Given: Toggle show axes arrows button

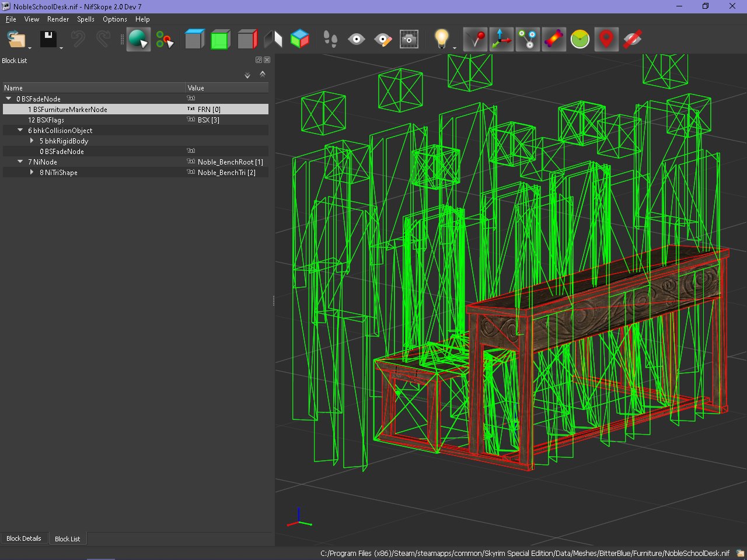Looking at the screenshot, I should [x=501, y=40].
